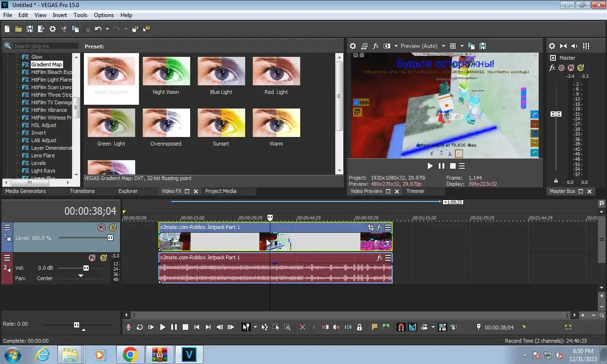This screenshot has width=607, height=364.
Task: Mute audio track 2
Action: [92, 258]
